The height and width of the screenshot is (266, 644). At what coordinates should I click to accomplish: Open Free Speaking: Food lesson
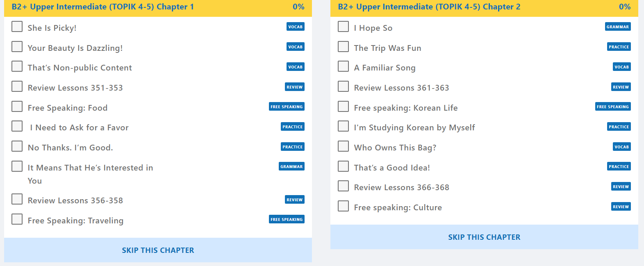tap(68, 108)
